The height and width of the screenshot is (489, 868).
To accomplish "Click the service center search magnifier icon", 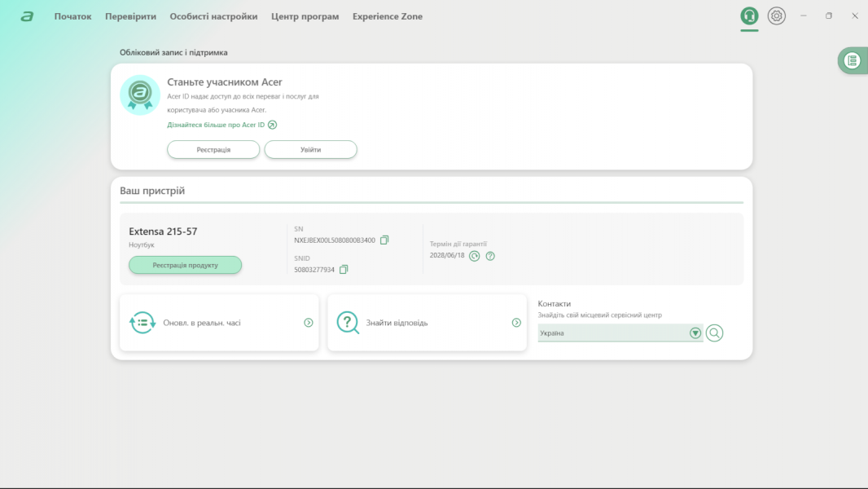I will (x=714, y=333).
